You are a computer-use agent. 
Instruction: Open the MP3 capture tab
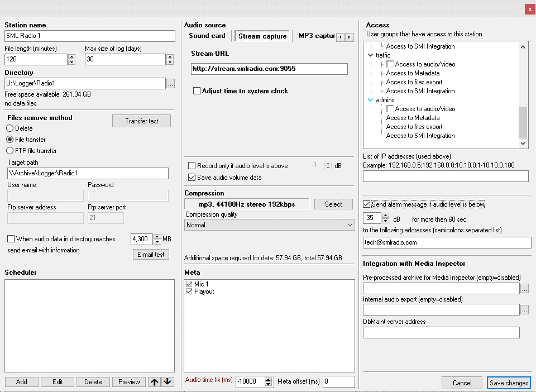317,36
